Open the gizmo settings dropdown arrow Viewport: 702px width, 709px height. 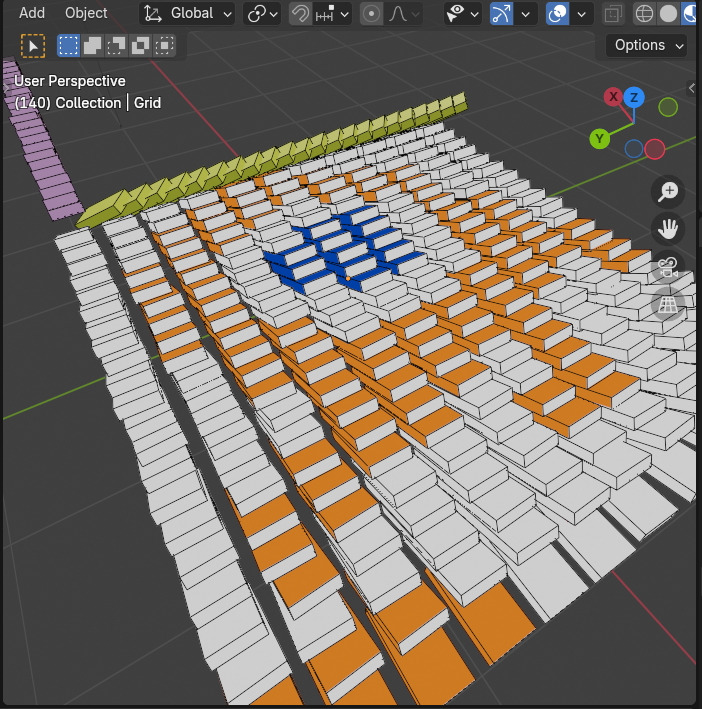coord(526,14)
